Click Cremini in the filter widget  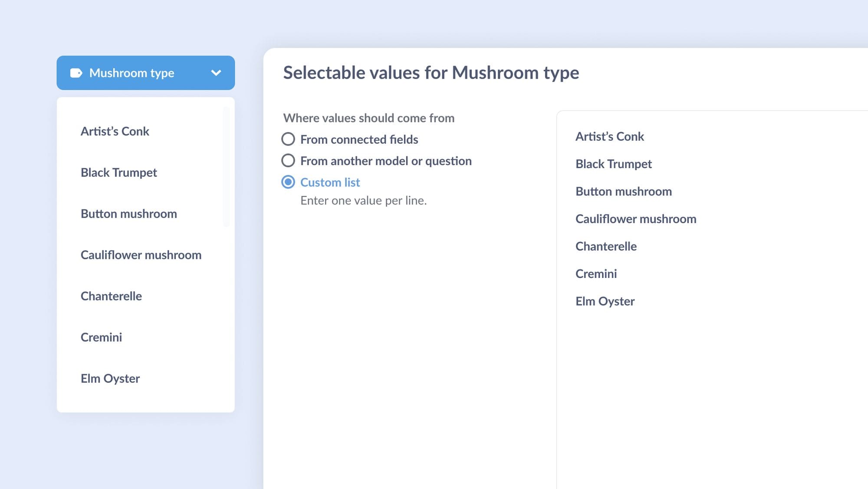pos(101,337)
